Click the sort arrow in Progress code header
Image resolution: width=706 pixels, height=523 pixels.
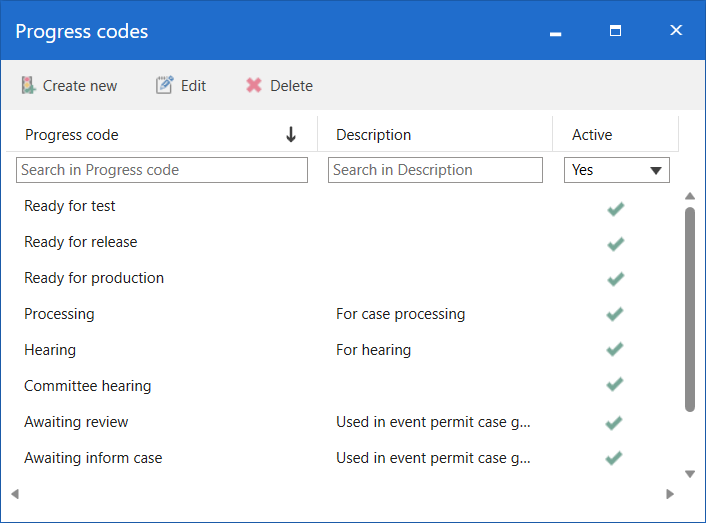tap(291, 134)
